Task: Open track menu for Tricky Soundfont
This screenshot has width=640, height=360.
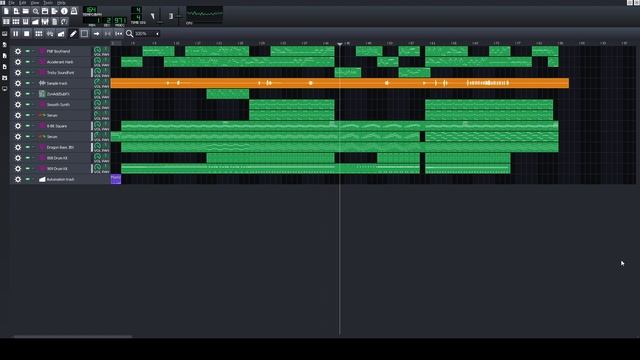Action: (18, 73)
